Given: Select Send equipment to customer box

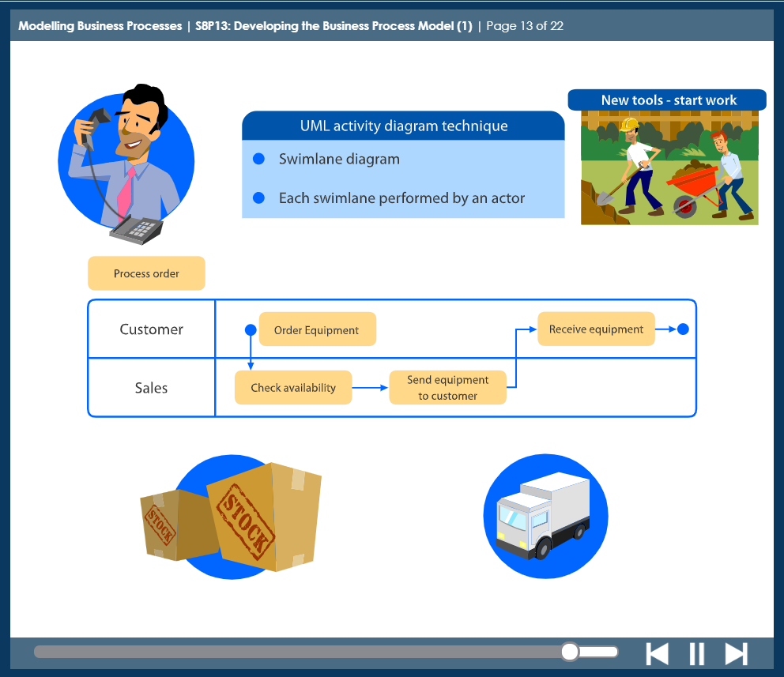Looking at the screenshot, I should 447,388.
